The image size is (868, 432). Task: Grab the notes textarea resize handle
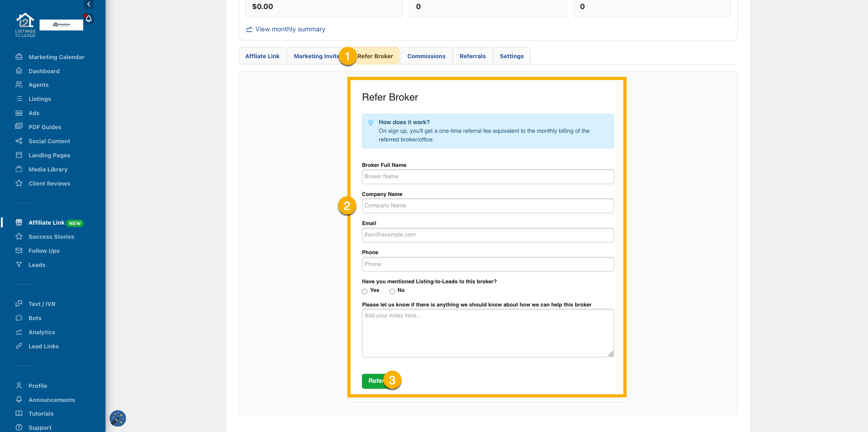(611, 354)
